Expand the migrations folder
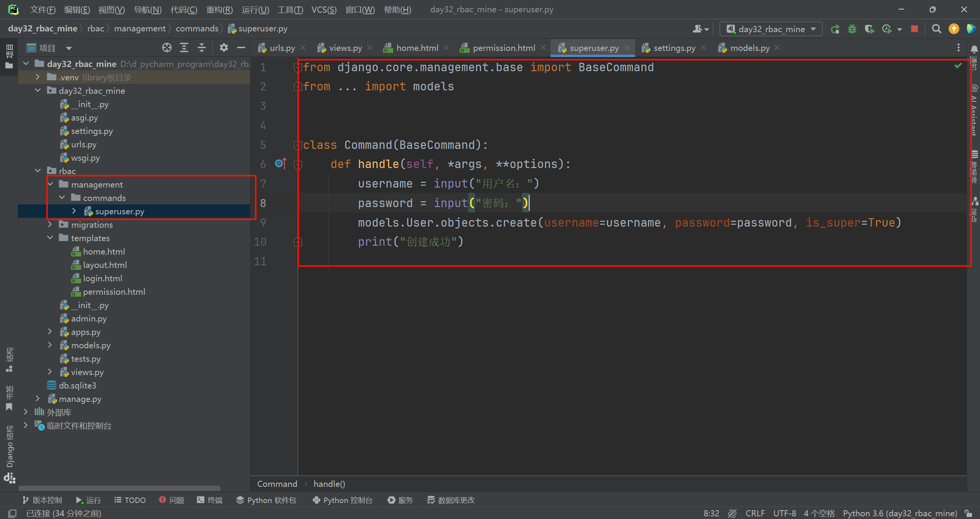The height and width of the screenshot is (519, 980). coord(50,224)
